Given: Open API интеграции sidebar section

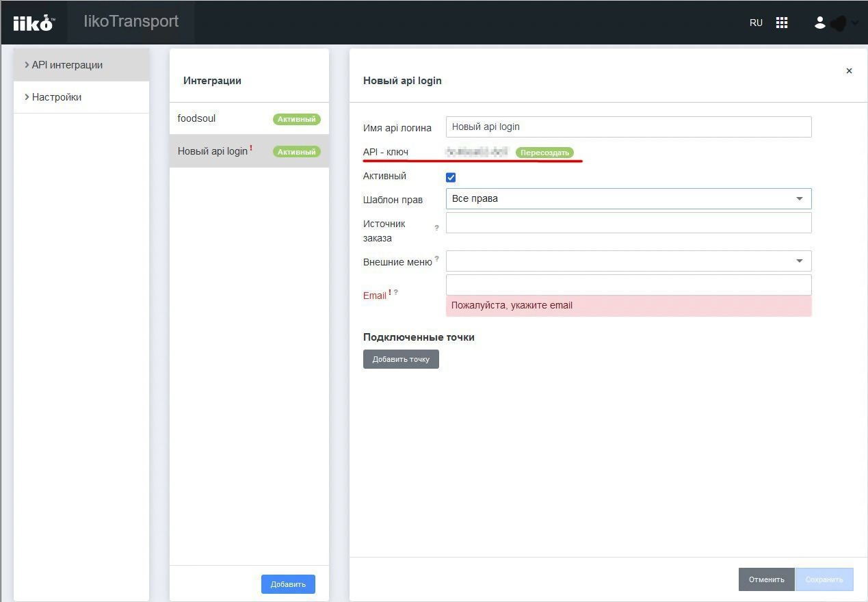Looking at the screenshot, I should point(67,65).
